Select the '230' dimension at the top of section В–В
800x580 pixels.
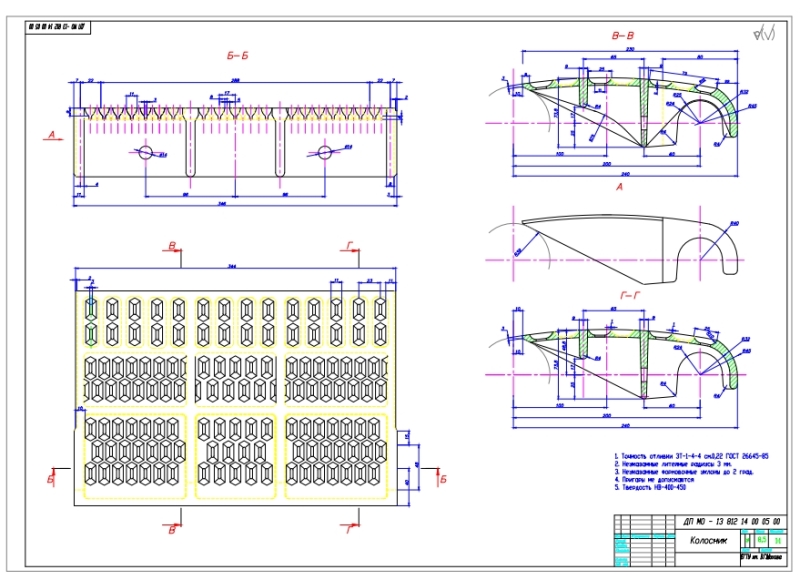coord(631,49)
